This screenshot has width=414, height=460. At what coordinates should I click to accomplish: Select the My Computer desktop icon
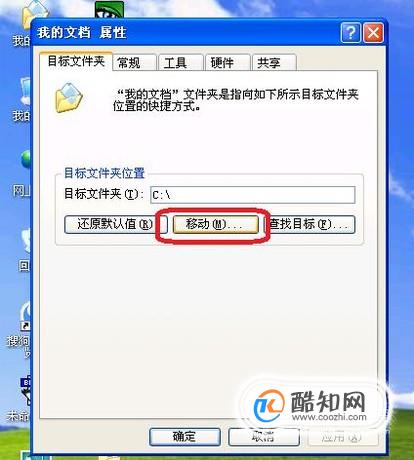24,100
